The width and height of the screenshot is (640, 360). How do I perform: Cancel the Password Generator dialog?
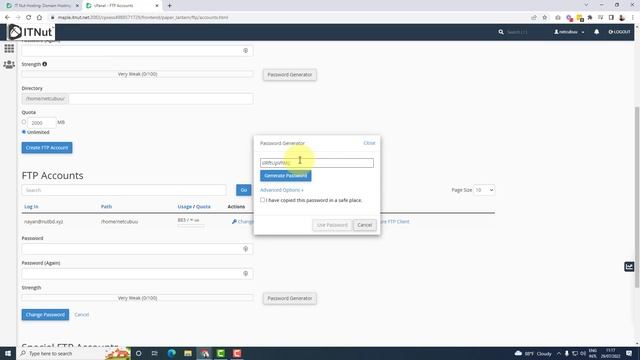click(x=364, y=225)
